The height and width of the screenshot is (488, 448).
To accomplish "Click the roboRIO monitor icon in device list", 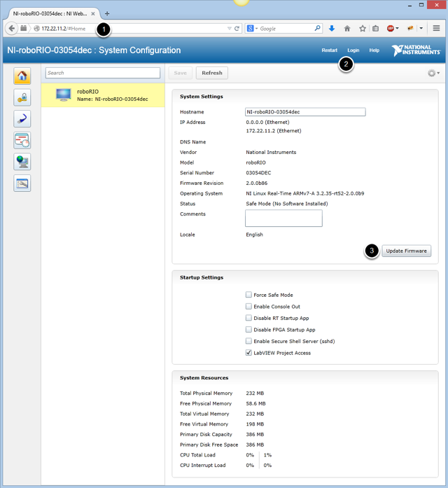I will [x=64, y=95].
